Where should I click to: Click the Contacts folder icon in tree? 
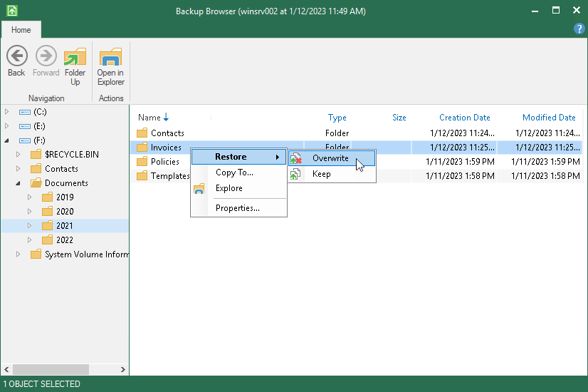pos(36,169)
